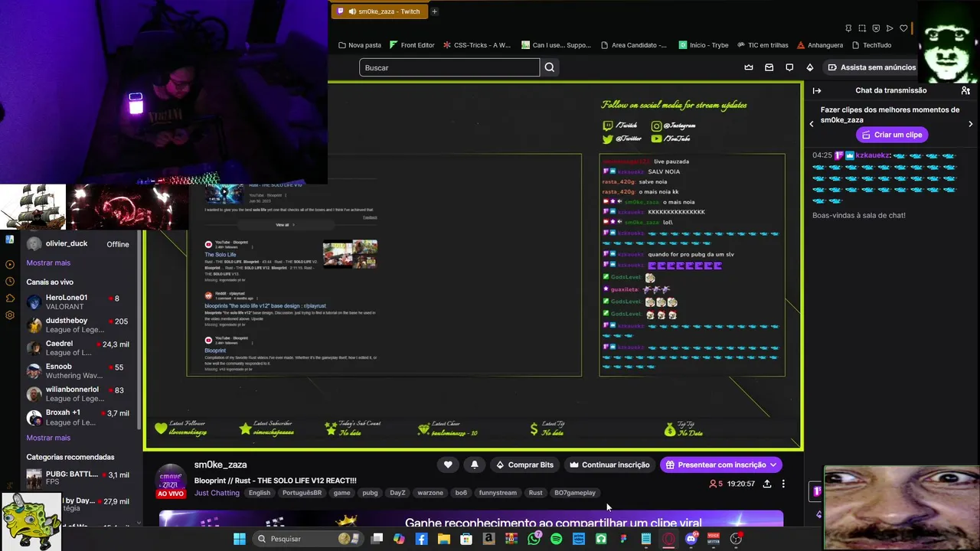Open the Whispers chat bubble icon

point(789,67)
